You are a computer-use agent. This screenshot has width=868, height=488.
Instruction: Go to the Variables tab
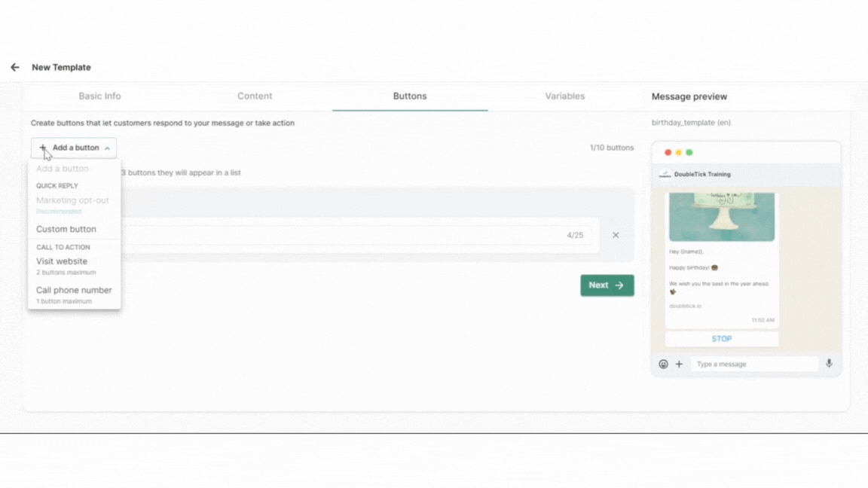[x=564, y=96]
